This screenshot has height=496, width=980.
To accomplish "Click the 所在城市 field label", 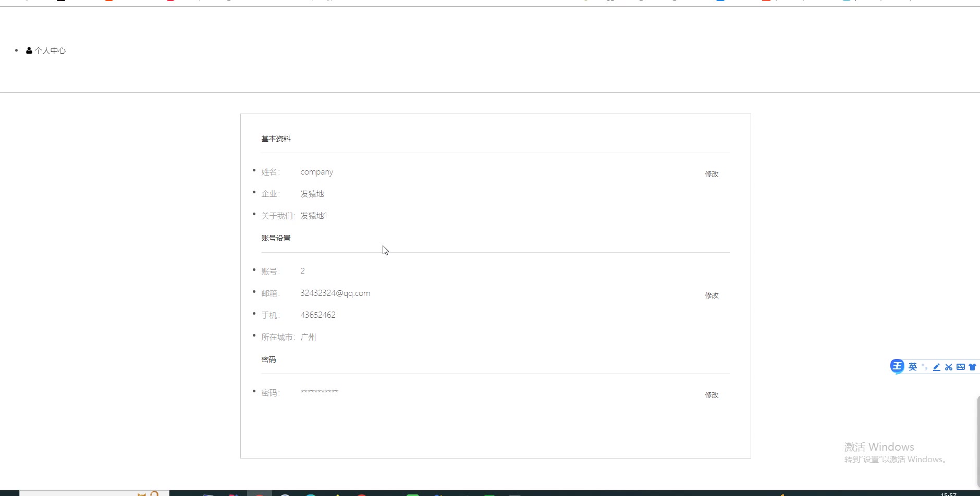I will 278,337.
